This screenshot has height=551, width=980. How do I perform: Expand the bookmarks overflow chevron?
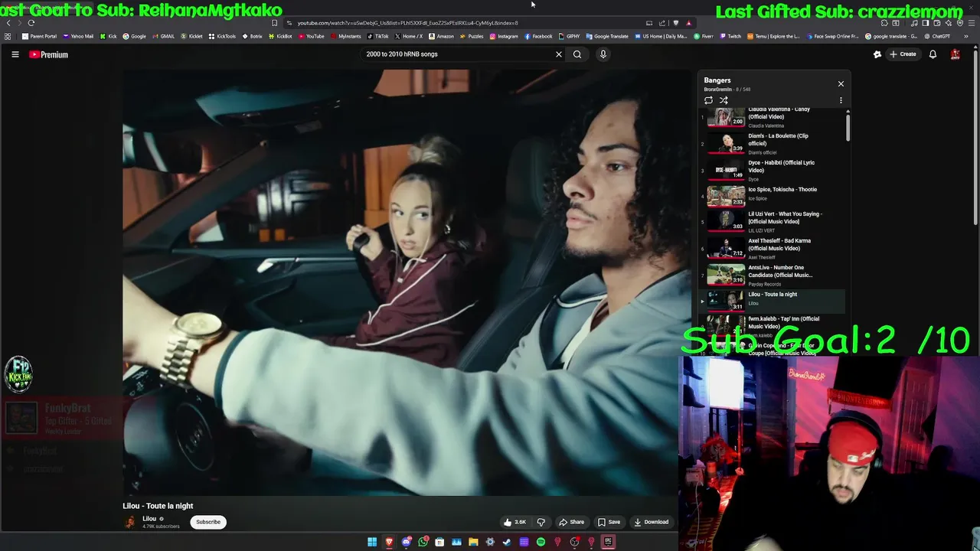pyautogui.click(x=965, y=36)
